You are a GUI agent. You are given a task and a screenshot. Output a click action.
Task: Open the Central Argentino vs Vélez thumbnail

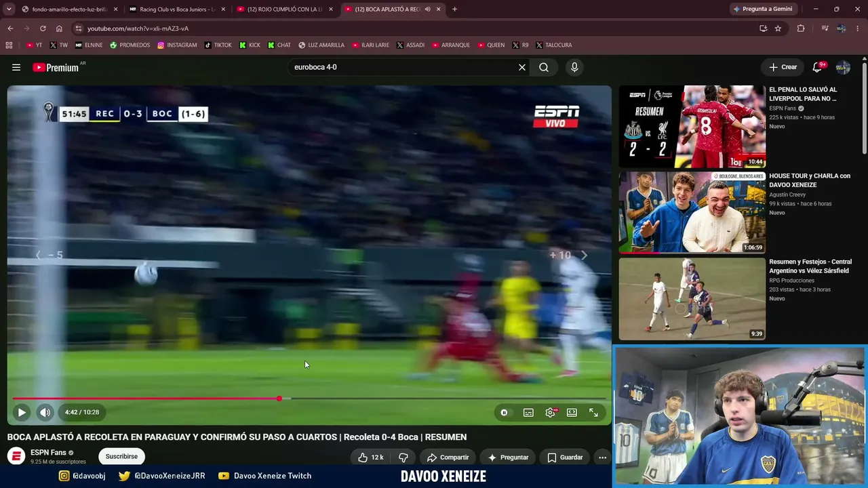[692, 298]
